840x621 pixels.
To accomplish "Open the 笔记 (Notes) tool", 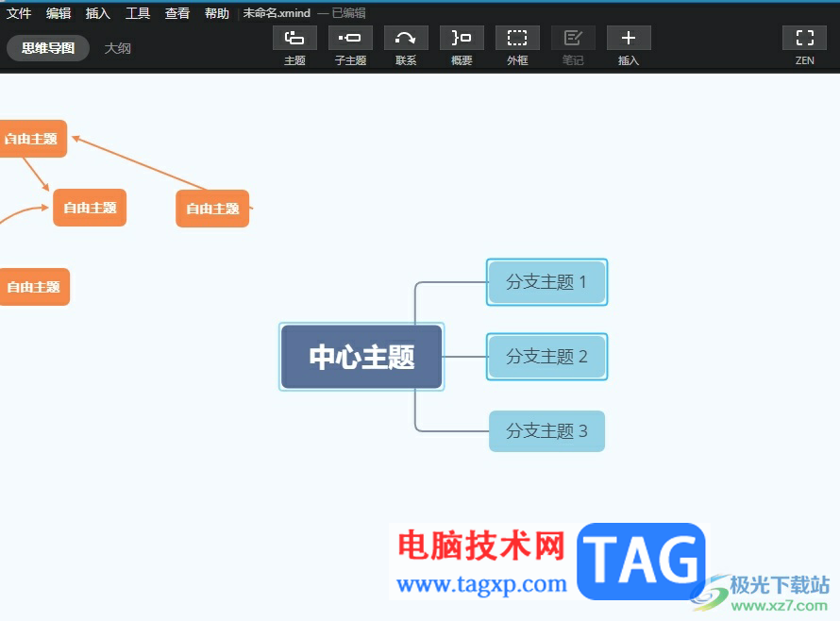I will (x=573, y=38).
